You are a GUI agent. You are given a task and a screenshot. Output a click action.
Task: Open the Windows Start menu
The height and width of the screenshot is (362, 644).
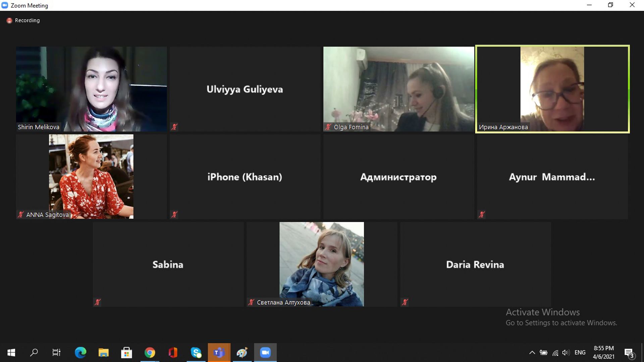point(11,353)
